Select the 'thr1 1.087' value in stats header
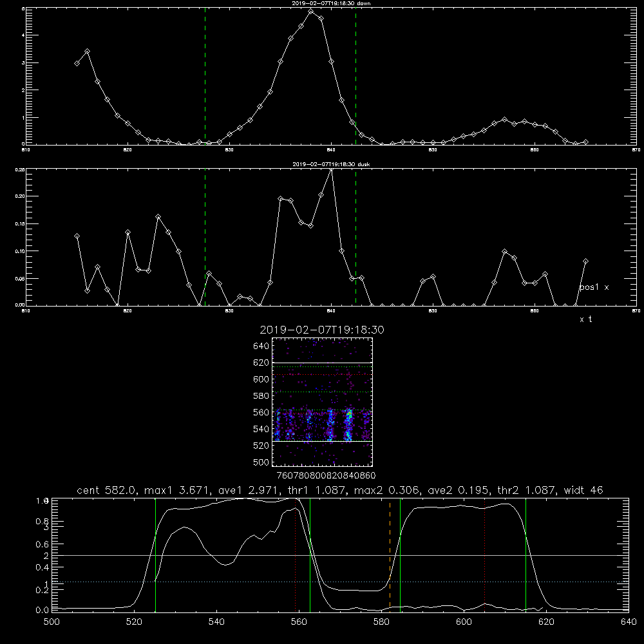Image resolution: width=644 pixels, height=644 pixels. click(x=316, y=490)
